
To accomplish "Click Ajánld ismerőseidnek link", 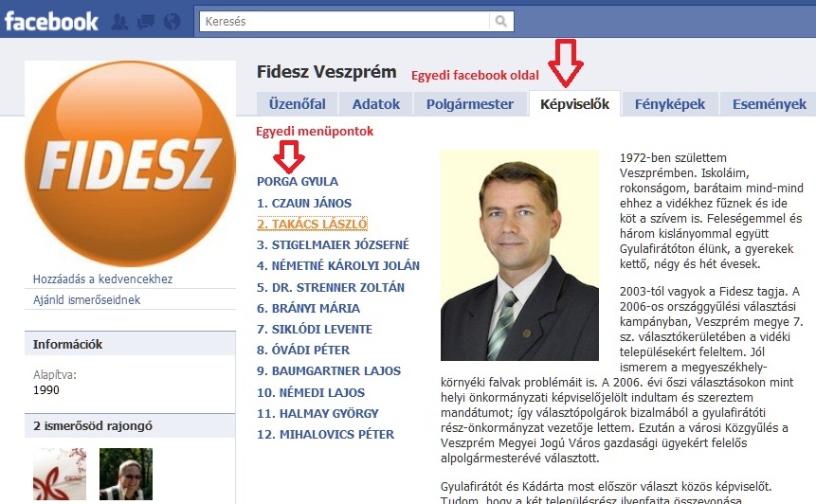I will tap(86, 299).
